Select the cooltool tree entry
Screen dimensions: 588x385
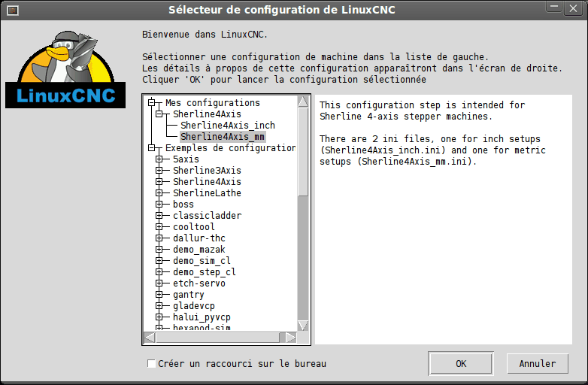click(194, 226)
